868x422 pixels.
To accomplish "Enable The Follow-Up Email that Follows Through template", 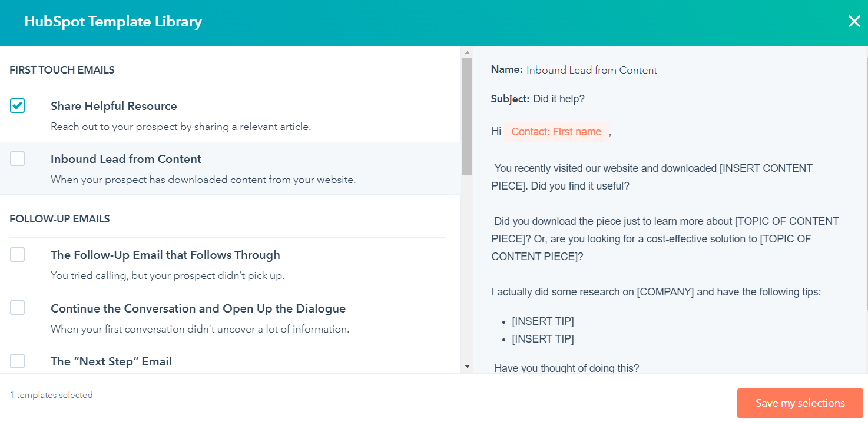I will click(x=17, y=254).
